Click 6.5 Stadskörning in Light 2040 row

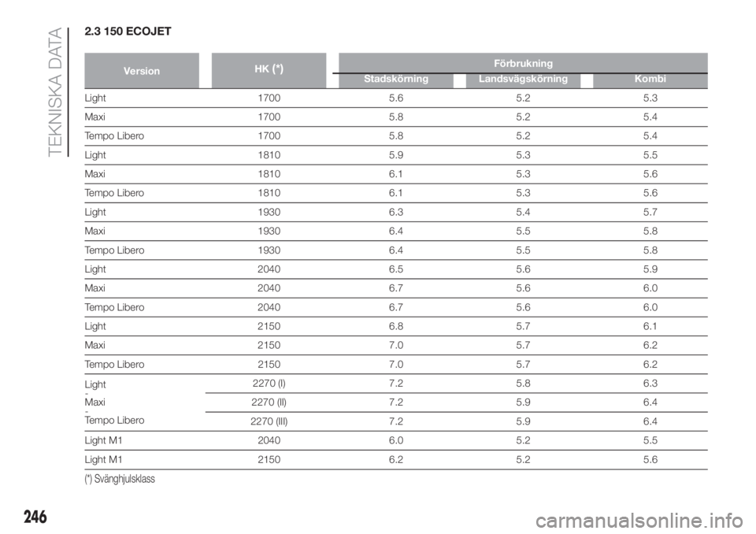coord(396,269)
